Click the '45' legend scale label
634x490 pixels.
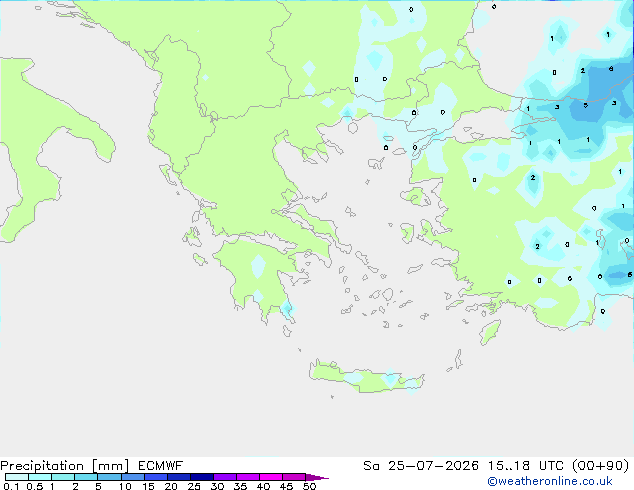(x=286, y=486)
